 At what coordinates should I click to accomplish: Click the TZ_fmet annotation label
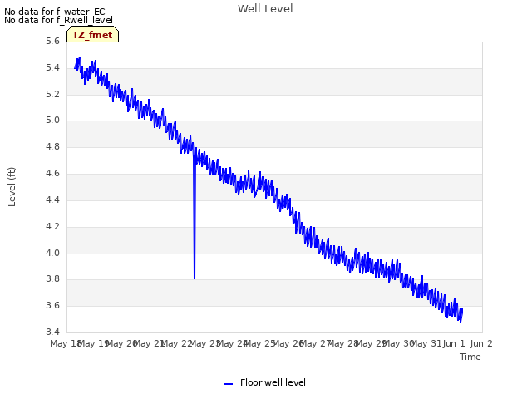[x=92, y=35]
